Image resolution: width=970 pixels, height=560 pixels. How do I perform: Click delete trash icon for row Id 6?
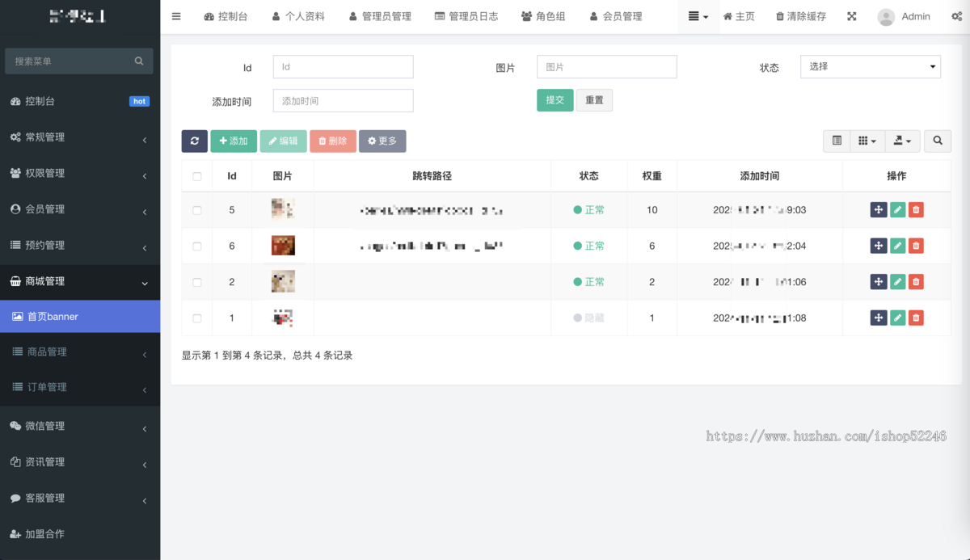[x=916, y=246]
